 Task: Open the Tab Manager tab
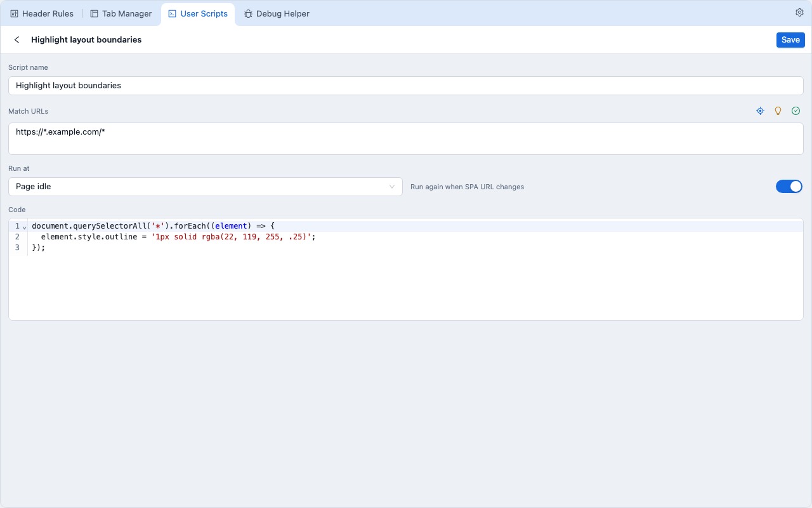click(121, 13)
